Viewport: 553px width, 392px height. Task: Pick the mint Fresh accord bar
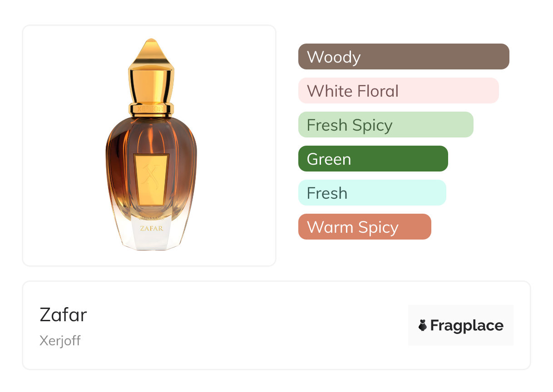tap(372, 193)
